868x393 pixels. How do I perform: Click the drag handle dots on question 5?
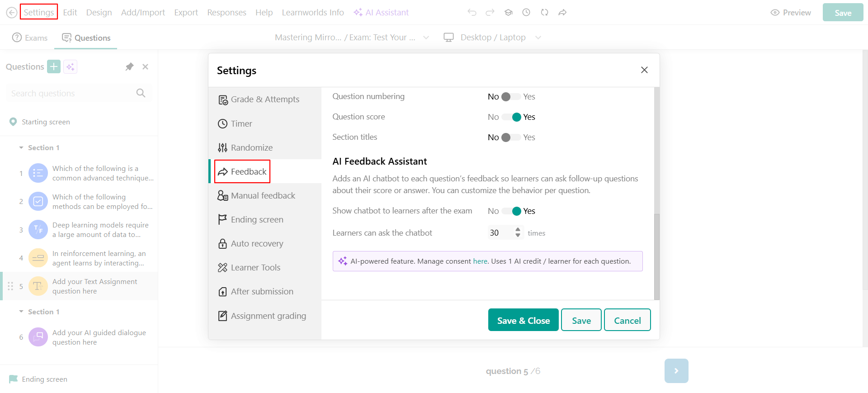click(x=10, y=286)
